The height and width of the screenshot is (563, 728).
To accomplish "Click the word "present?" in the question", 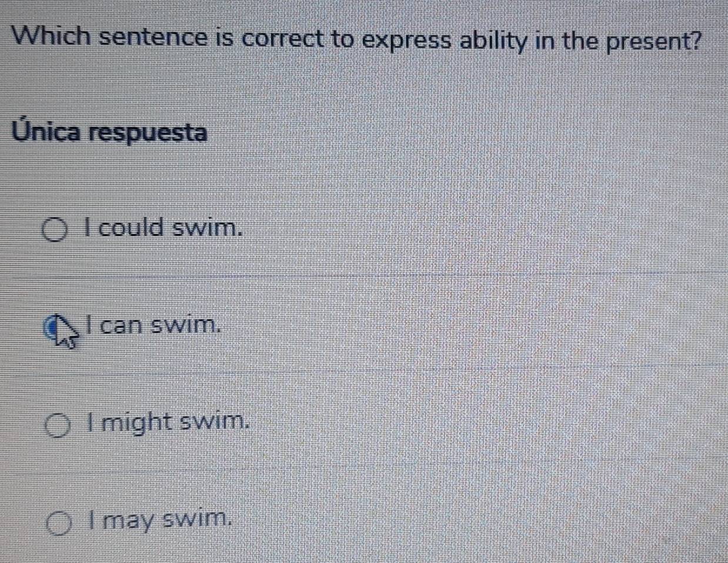I will (653, 41).
